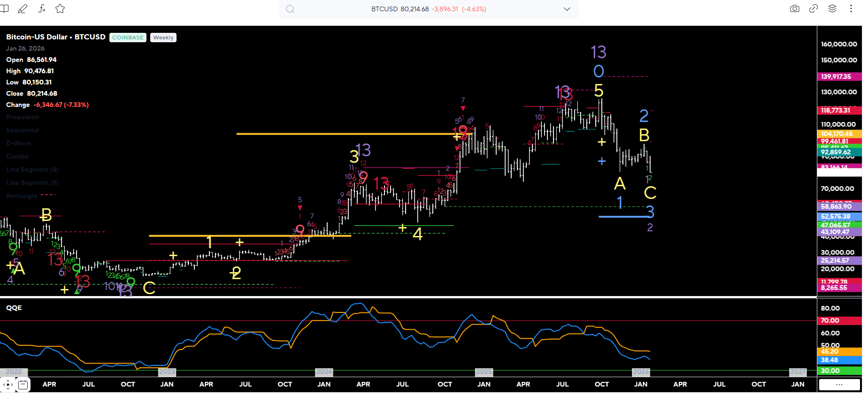Click the crosshair reset icon at bottom left
The width and height of the screenshot is (868, 395).
click(8, 385)
